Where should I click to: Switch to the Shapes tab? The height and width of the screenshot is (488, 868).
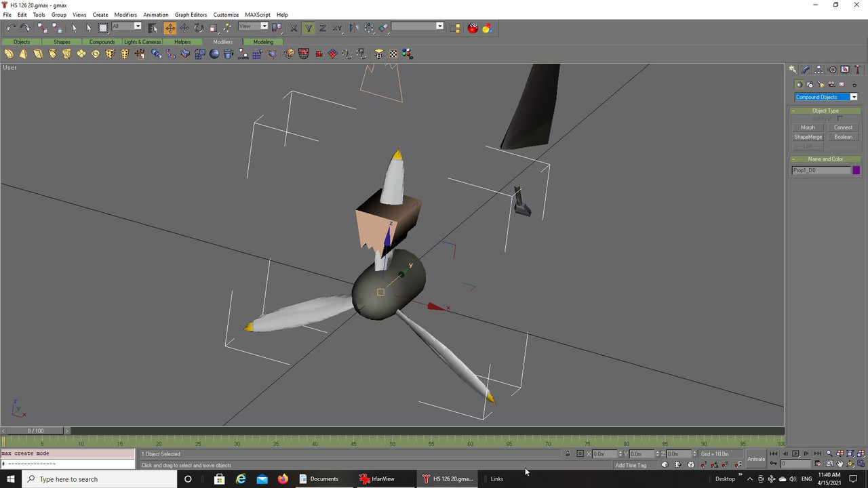pyautogui.click(x=62, y=42)
